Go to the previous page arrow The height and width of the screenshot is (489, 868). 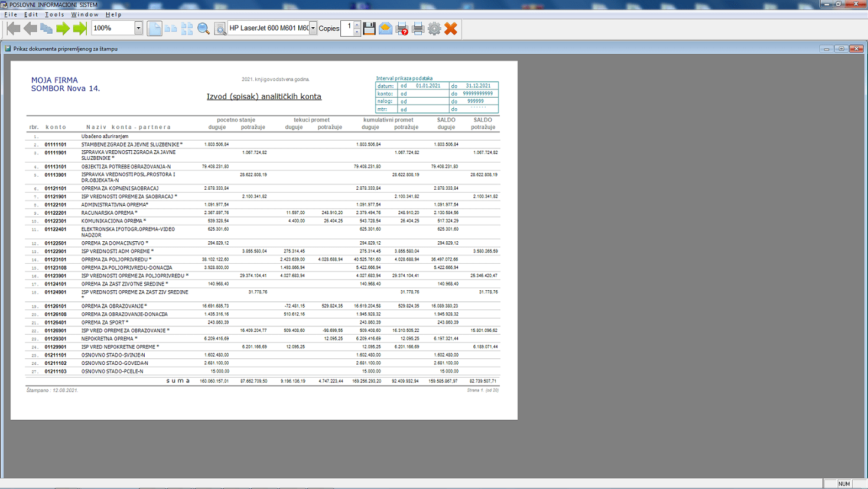tap(30, 28)
